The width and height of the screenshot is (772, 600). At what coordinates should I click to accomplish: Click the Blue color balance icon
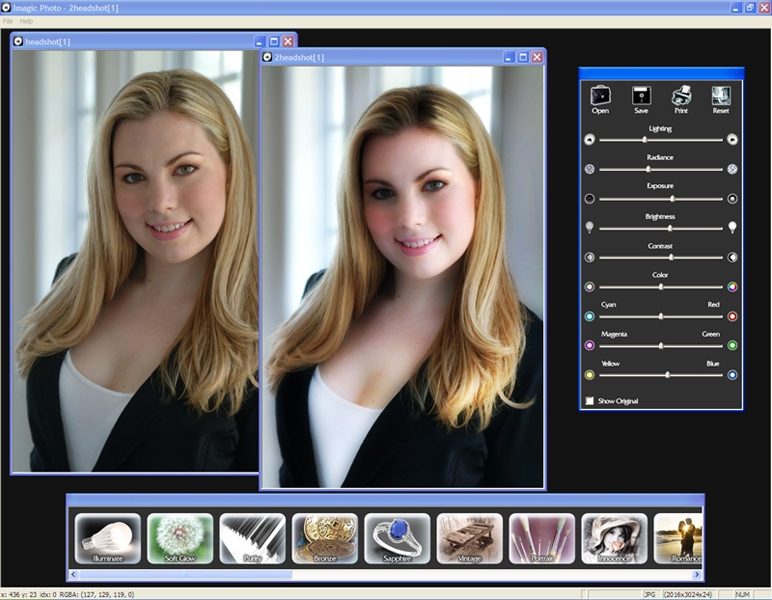tap(732, 375)
